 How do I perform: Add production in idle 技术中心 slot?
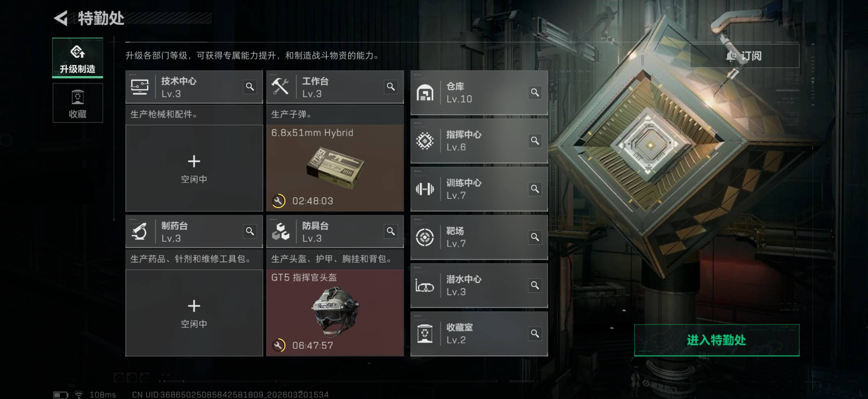pyautogui.click(x=194, y=168)
